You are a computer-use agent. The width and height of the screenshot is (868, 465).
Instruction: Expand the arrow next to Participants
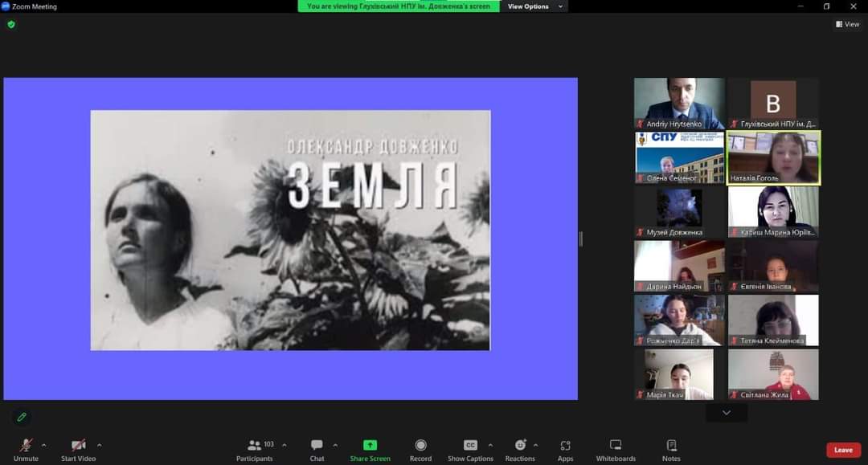284,445
